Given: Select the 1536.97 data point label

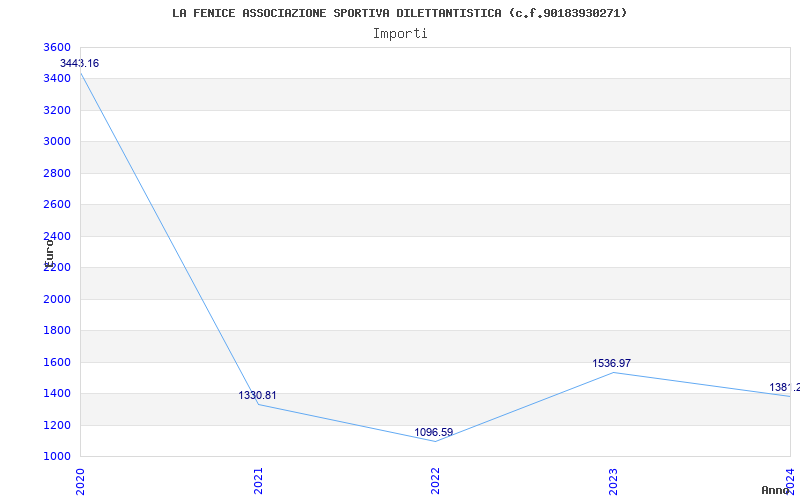Looking at the screenshot, I should pos(612,364).
